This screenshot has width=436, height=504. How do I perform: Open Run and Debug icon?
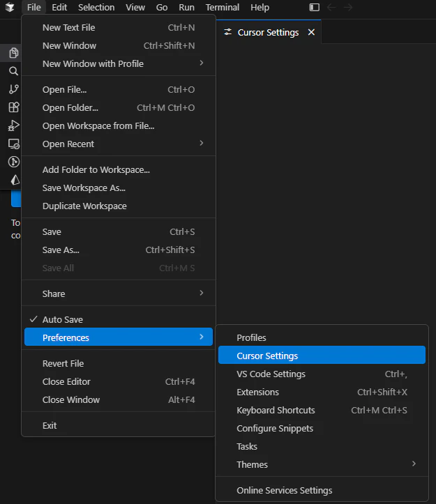13,125
